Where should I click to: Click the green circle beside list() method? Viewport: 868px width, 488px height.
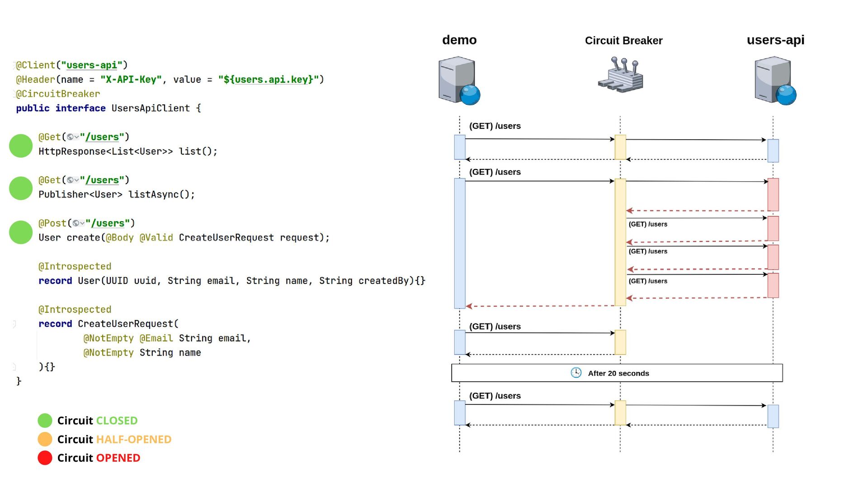click(21, 146)
